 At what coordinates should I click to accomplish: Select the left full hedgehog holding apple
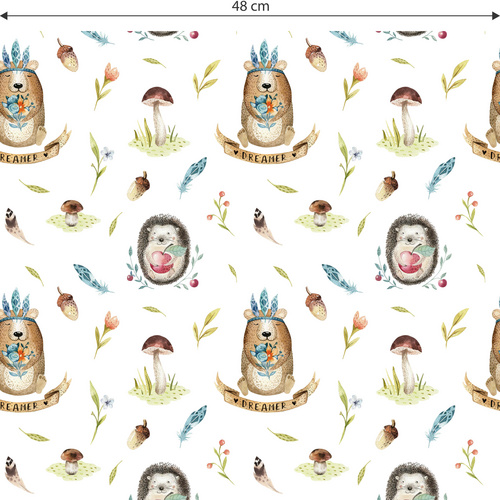[x=165, y=250]
